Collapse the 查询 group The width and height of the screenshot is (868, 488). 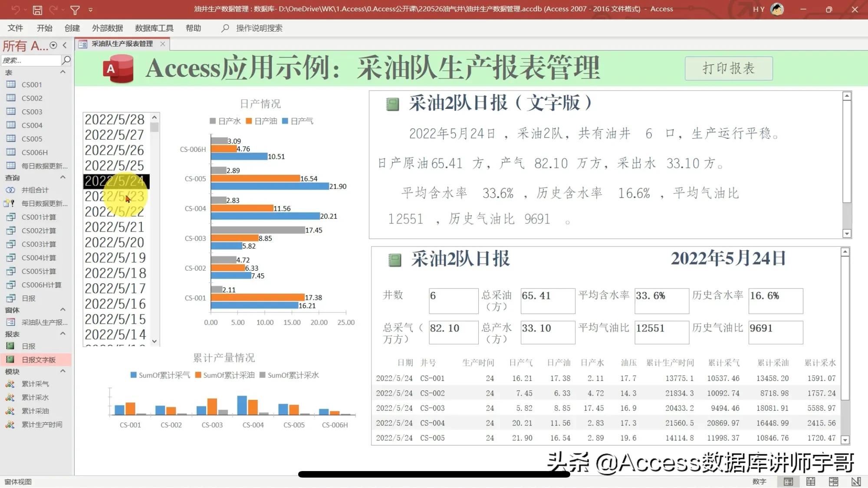click(63, 177)
